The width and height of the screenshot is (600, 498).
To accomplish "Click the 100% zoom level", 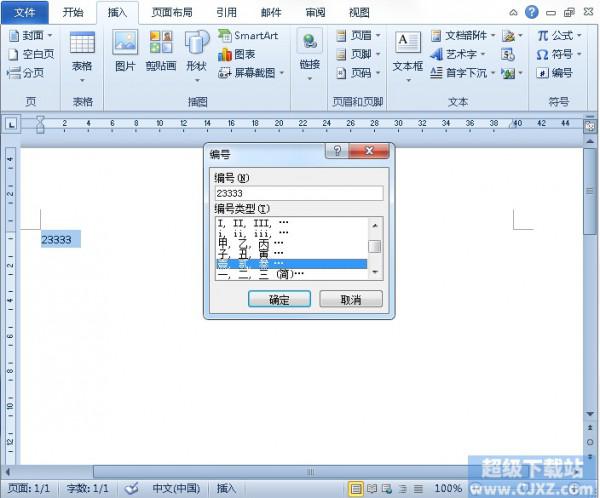I will tap(448, 488).
